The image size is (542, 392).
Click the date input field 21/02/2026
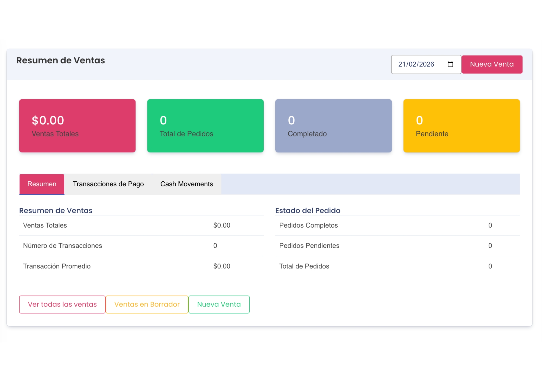point(416,64)
